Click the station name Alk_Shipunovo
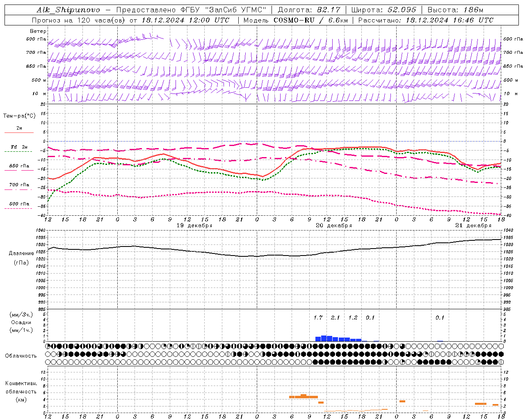The height and width of the screenshot is (420, 525). (x=68, y=10)
